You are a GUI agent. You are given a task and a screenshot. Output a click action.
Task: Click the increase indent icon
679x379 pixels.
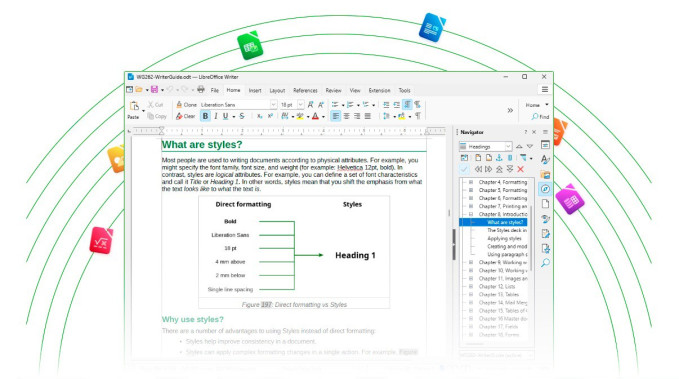tap(386, 105)
